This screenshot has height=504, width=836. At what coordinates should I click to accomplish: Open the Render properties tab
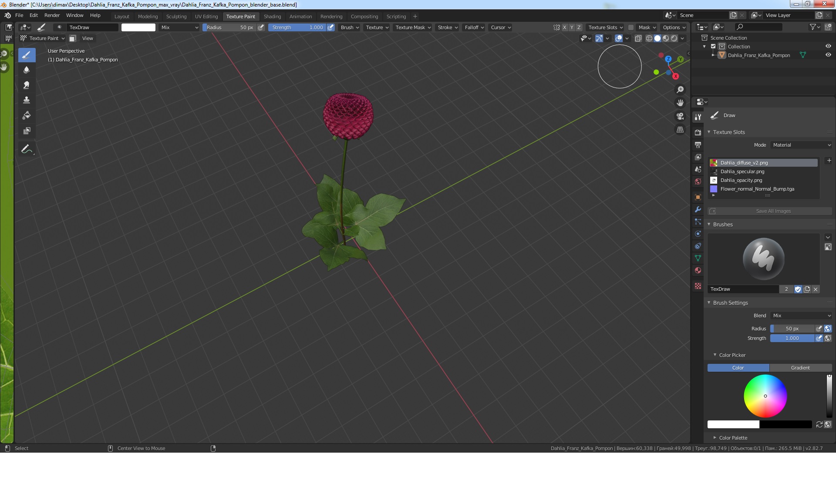[x=698, y=132]
